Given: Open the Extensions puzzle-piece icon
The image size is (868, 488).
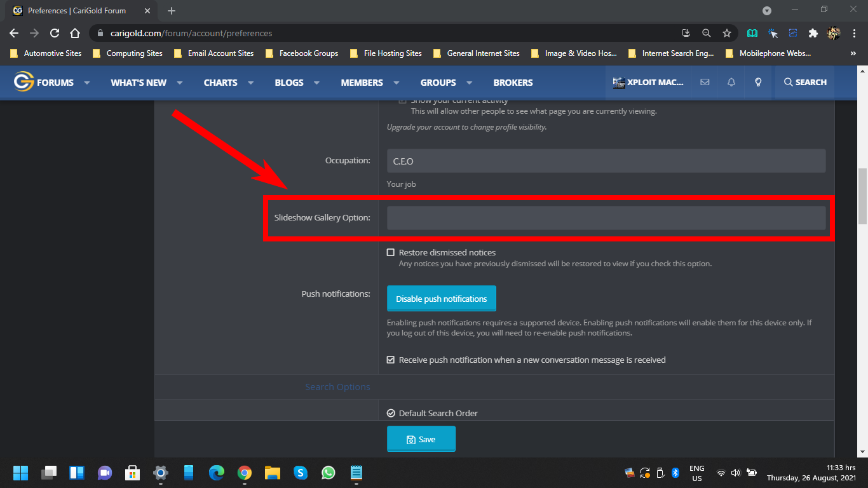Looking at the screenshot, I should pos(813,33).
